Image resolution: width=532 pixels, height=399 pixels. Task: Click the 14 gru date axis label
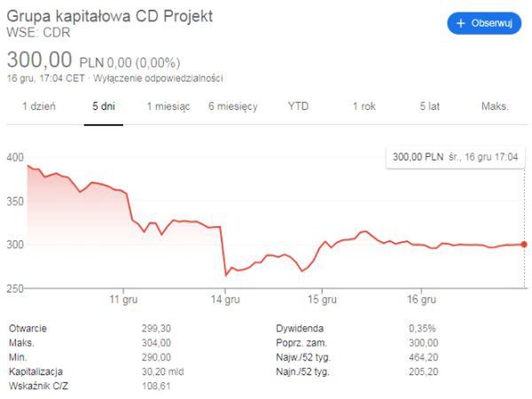(226, 301)
